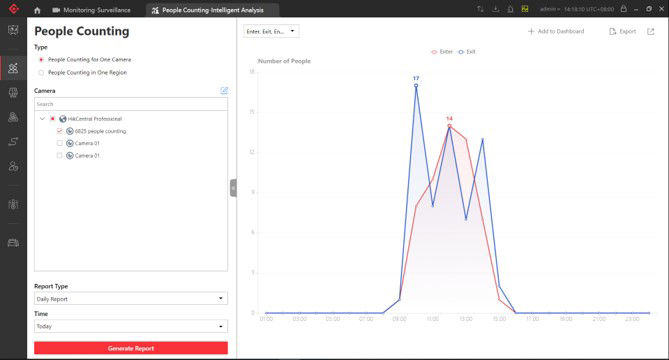This screenshot has height=360, width=669.
Task: Open the pathway analysis sidebar icon
Action: [x=13, y=142]
